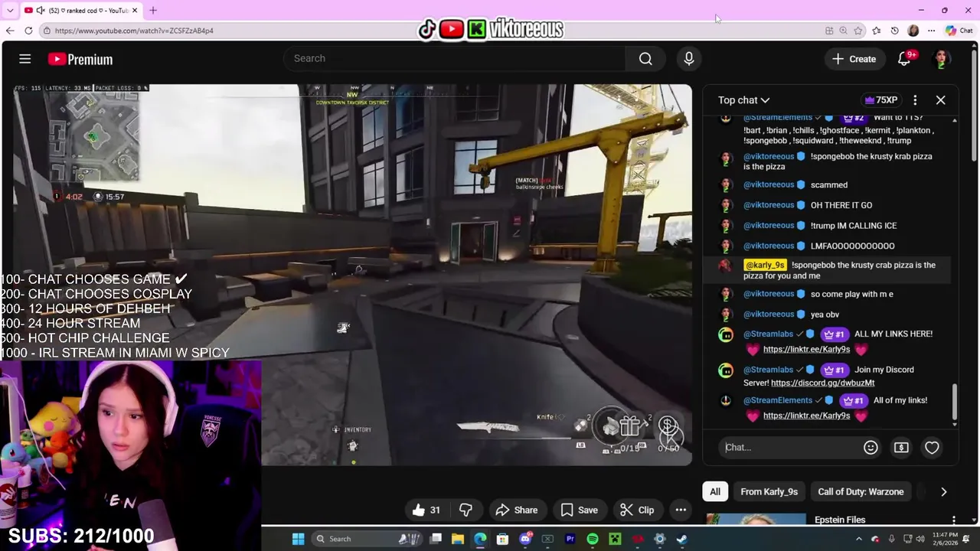Create a new video or post
980x551 pixels.
(854, 59)
